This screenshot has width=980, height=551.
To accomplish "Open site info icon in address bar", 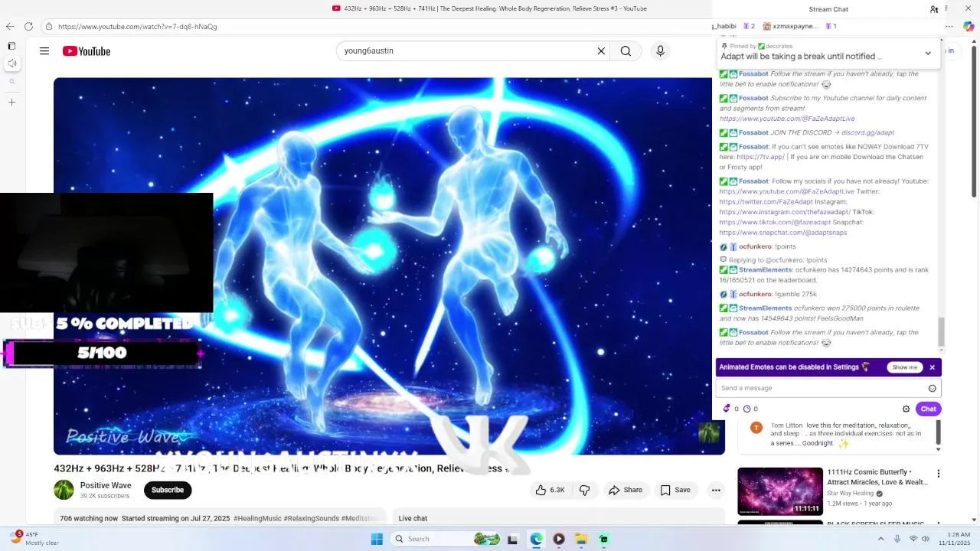I will pos(49,26).
